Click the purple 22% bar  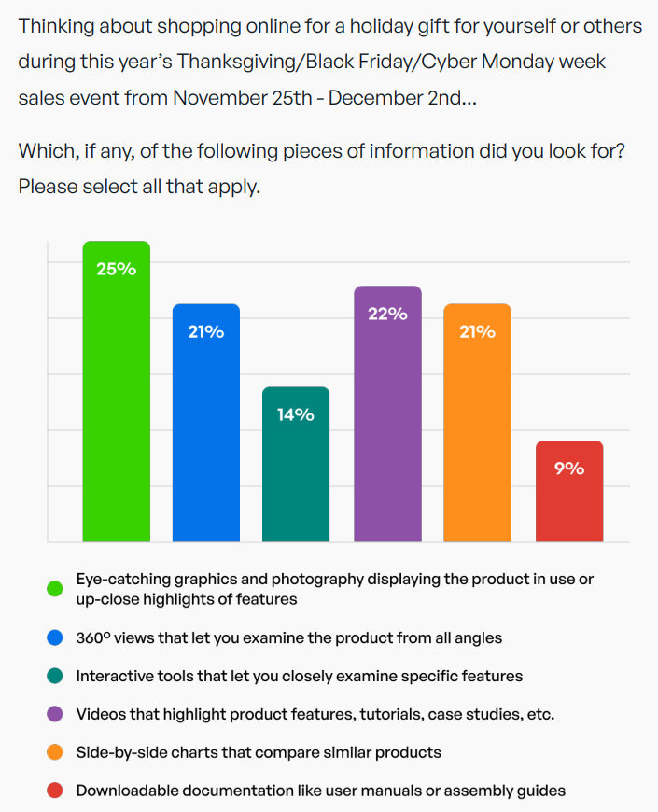coord(387,413)
